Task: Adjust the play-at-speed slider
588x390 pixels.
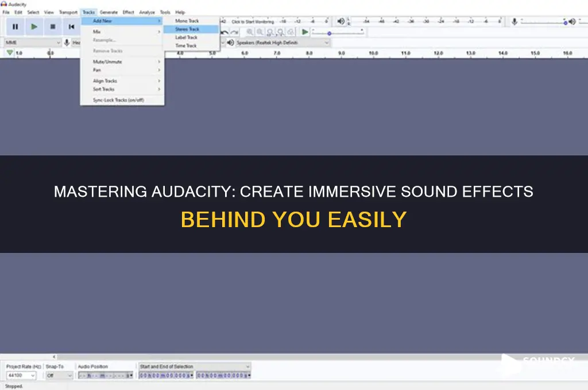Action: pos(338,33)
